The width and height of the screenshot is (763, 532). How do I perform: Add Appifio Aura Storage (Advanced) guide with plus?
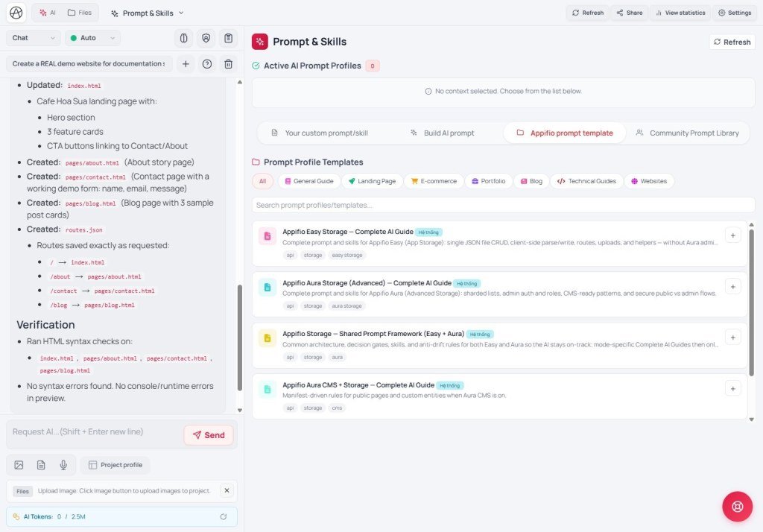pyautogui.click(x=733, y=287)
